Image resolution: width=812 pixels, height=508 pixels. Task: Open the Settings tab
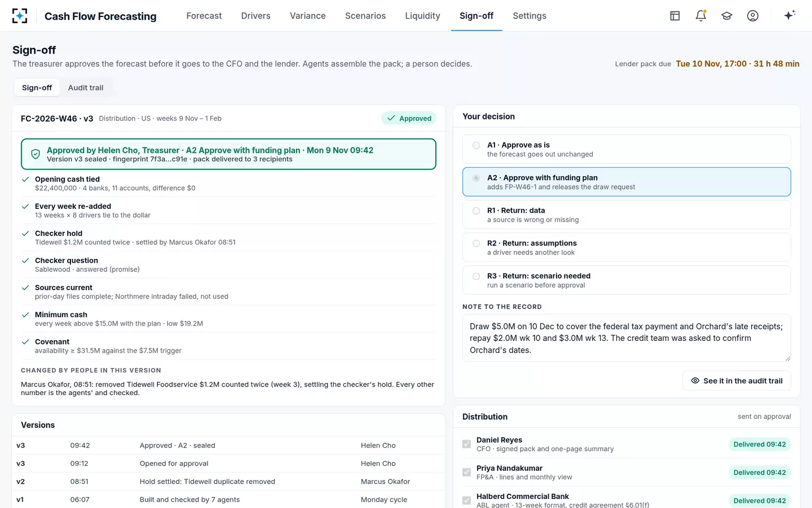tap(529, 16)
